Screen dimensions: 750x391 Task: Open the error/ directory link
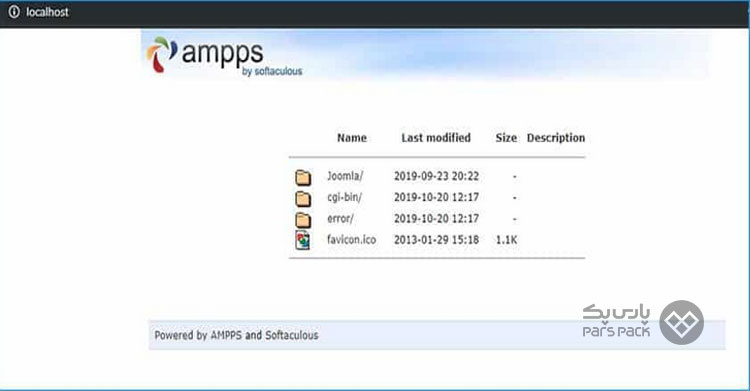[x=340, y=219]
